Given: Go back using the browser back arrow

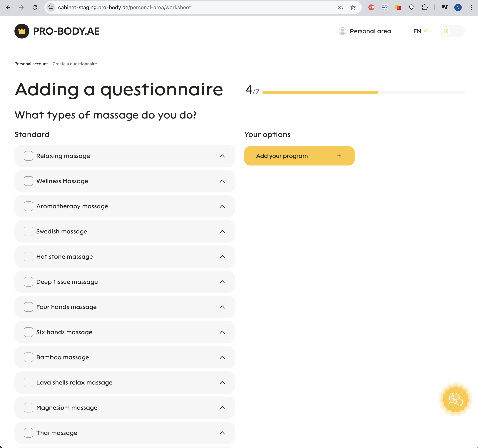Looking at the screenshot, I should 8,7.
